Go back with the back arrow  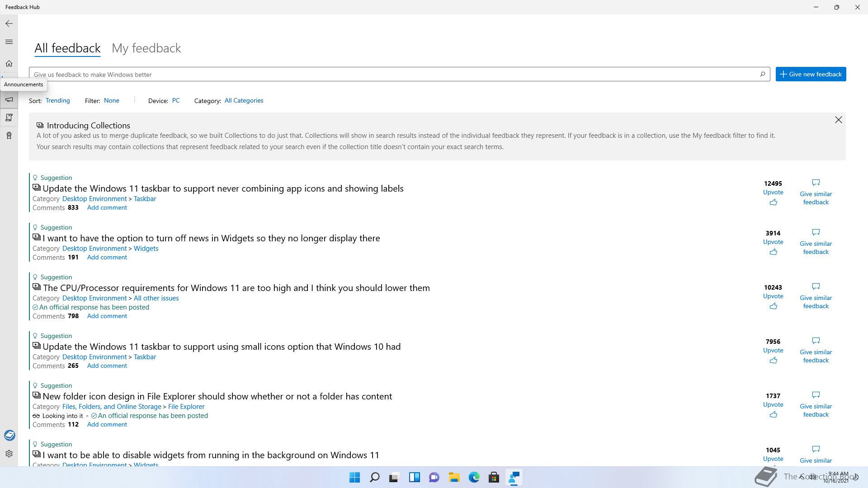coord(9,23)
